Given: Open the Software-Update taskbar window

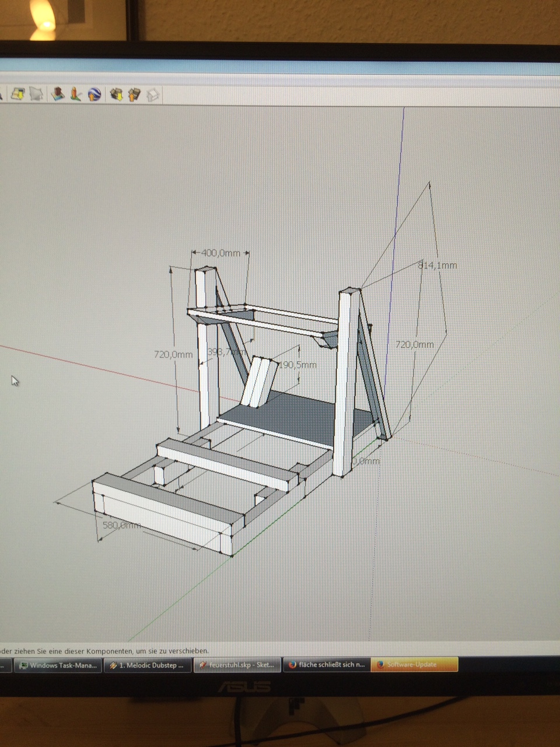Looking at the screenshot, I should (415, 664).
